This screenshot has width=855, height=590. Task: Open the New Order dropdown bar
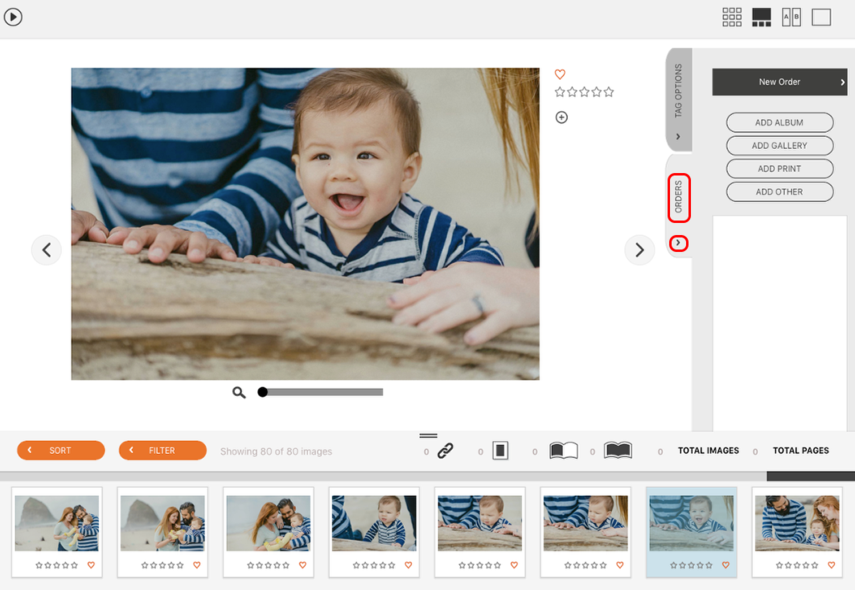click(779, 82)
